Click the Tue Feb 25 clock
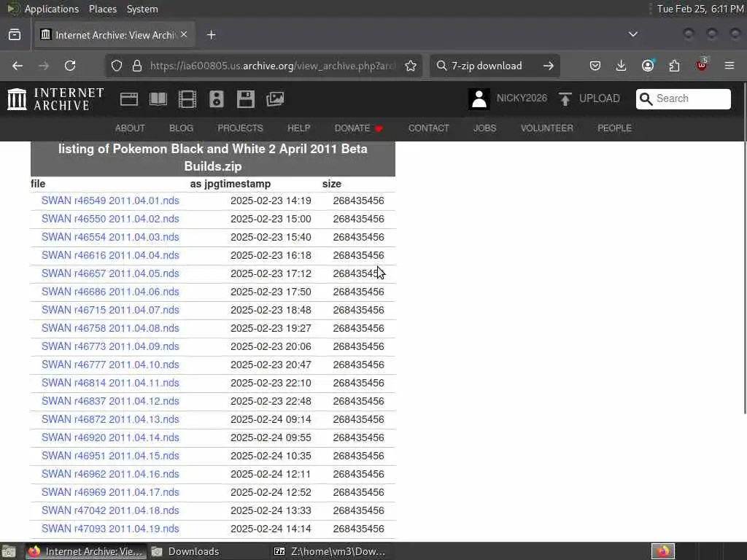 click(x=700, y=9)
